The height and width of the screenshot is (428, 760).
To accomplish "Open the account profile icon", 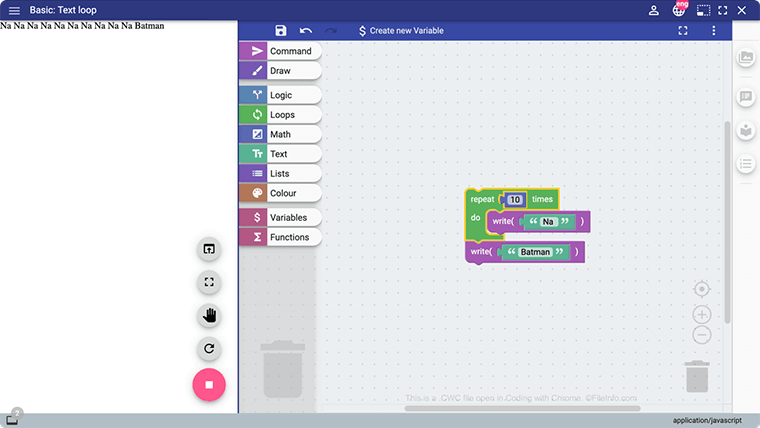I will pyautogui.click(x=654, y=10).
